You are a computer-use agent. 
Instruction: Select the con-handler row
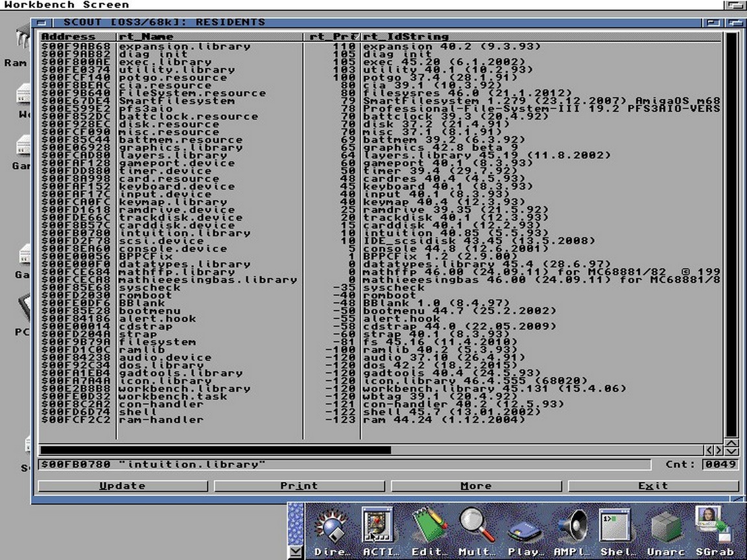(380, 404)
